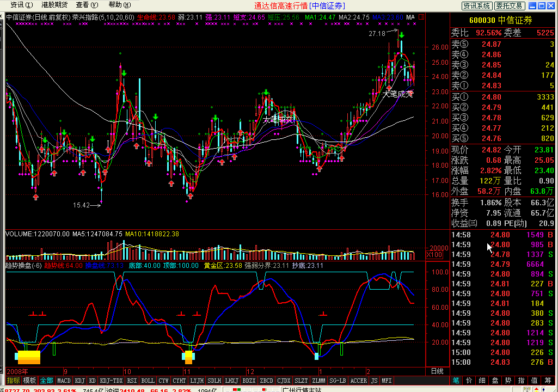Switch to SLZT indicator
Image resolution: width=558 pixels, height=392 pixels.
301,381
